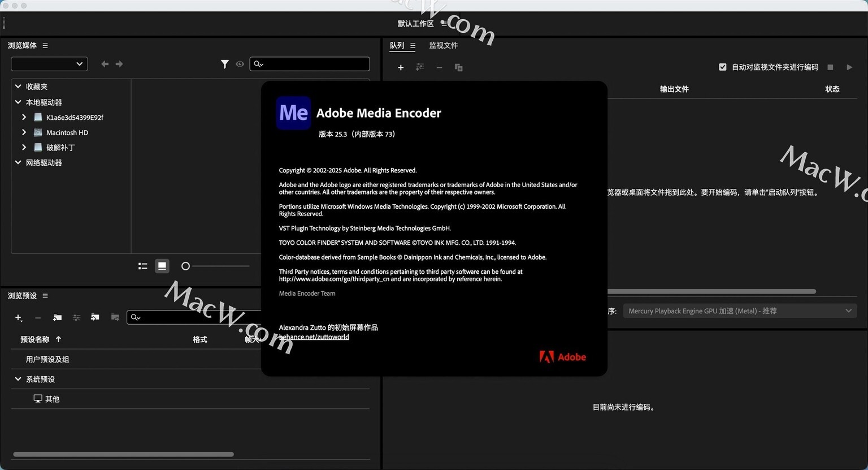Select the K1a6e3d54399E92f drive entry
Image resolution: width=868 pixels, height=470 pixels.
[x=75, y=118]
